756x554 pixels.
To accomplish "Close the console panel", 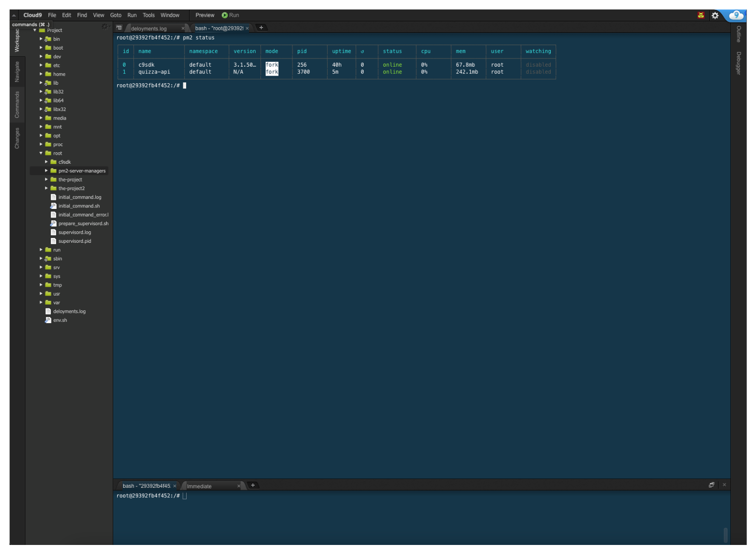I will (724, 485).
